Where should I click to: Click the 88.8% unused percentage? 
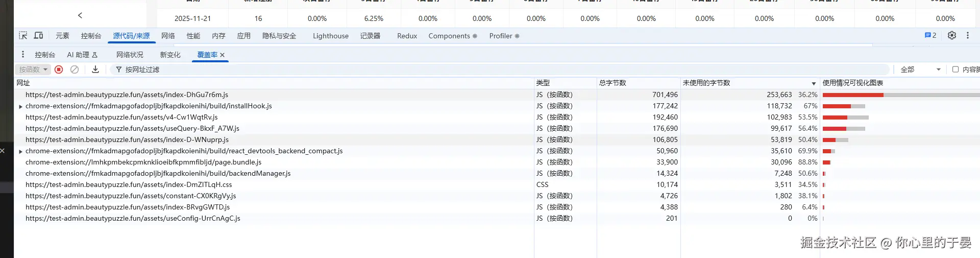807,162
